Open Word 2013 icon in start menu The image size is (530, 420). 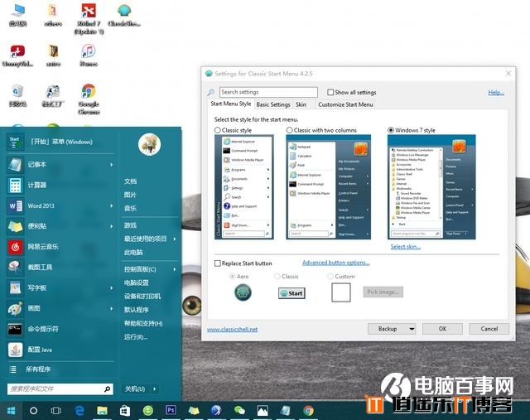click(15, 205)
